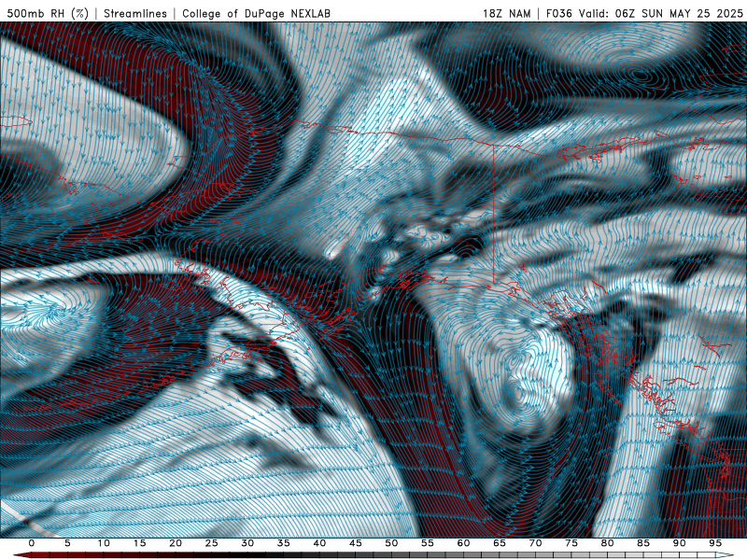The height and width of the screenshot is (560, 747).
Task: Click the 'College of DuPage NEXLAB' text
Action: 256,13
